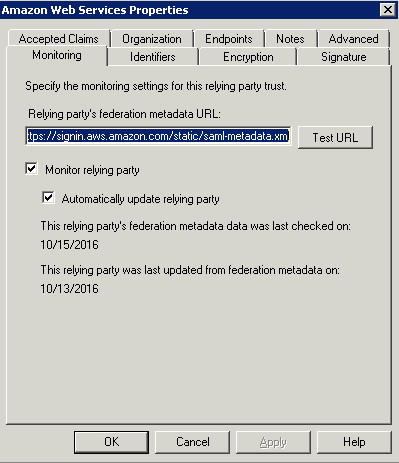Select the Notes tab
The height and width of the screenshot is (463, 399).
click(290, 39)
